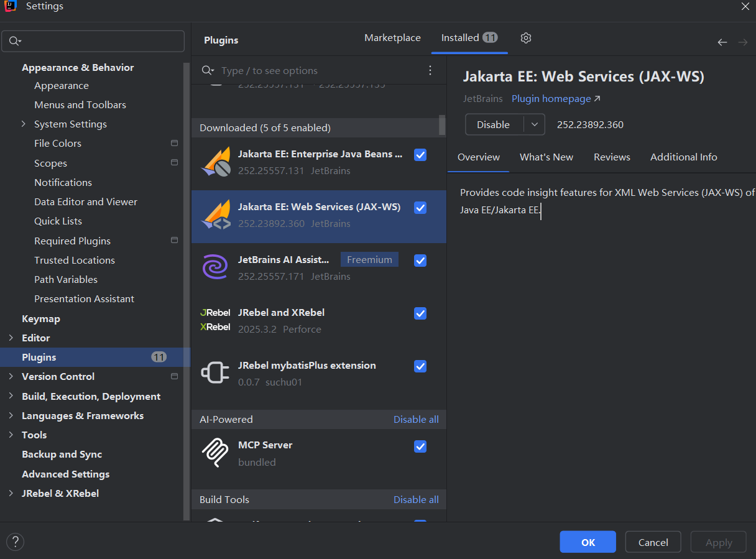
Task: Focus the plugin search field
Action: (320, 71)
